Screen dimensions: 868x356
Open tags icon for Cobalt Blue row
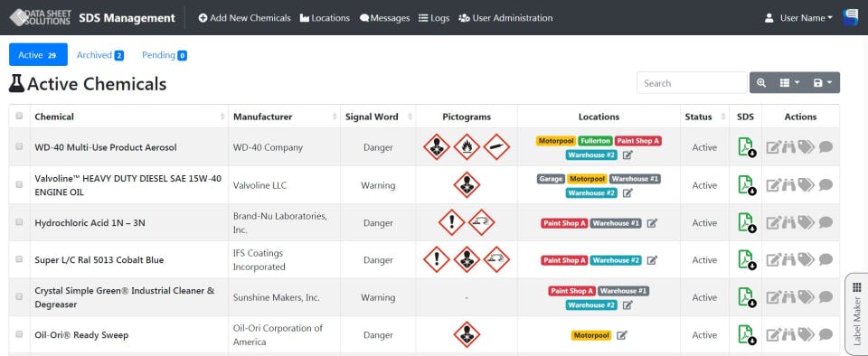(x=806, y=259)
